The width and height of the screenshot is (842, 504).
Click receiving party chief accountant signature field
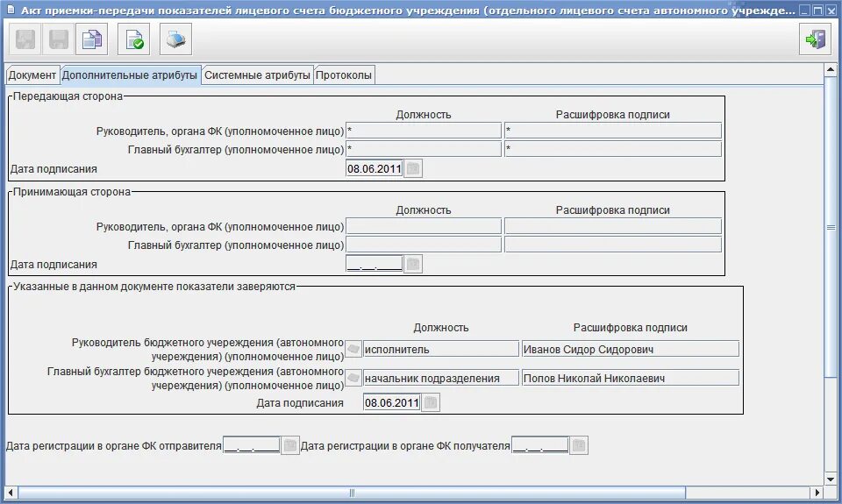(x=613, y=245)
